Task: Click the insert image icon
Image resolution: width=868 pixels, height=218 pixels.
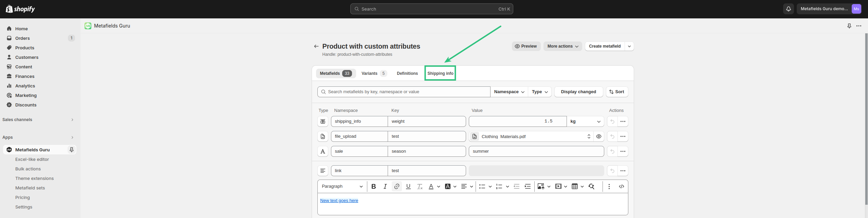Action: click(541, 186)
